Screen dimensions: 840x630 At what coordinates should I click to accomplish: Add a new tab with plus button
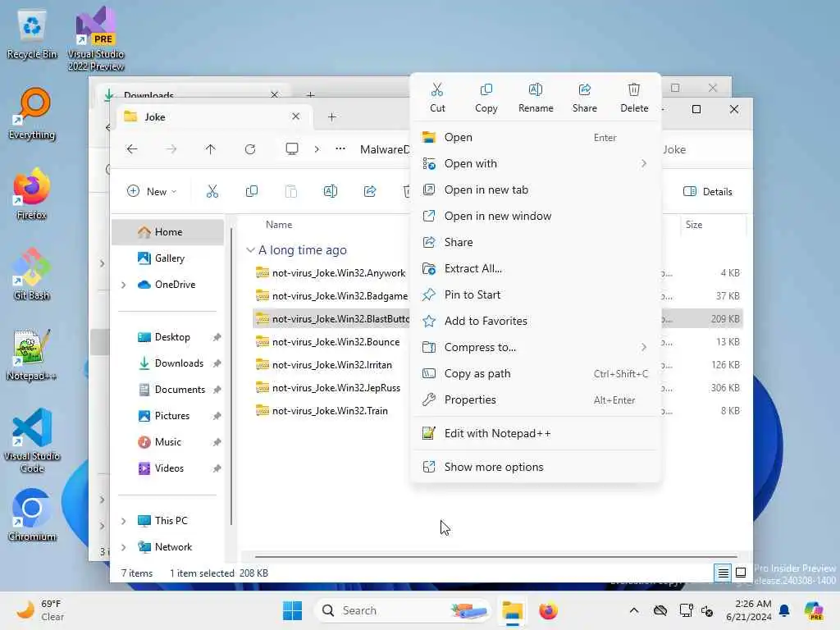tap(332, 116)
